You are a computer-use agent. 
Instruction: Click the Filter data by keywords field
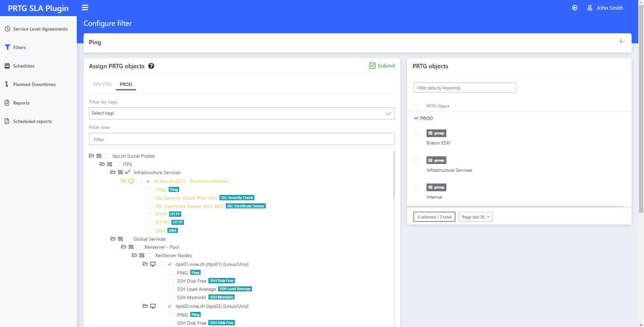point(464,88)
